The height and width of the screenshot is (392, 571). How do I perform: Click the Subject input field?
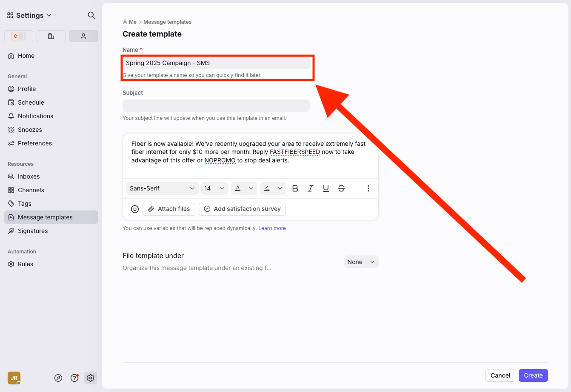(216, 106)
